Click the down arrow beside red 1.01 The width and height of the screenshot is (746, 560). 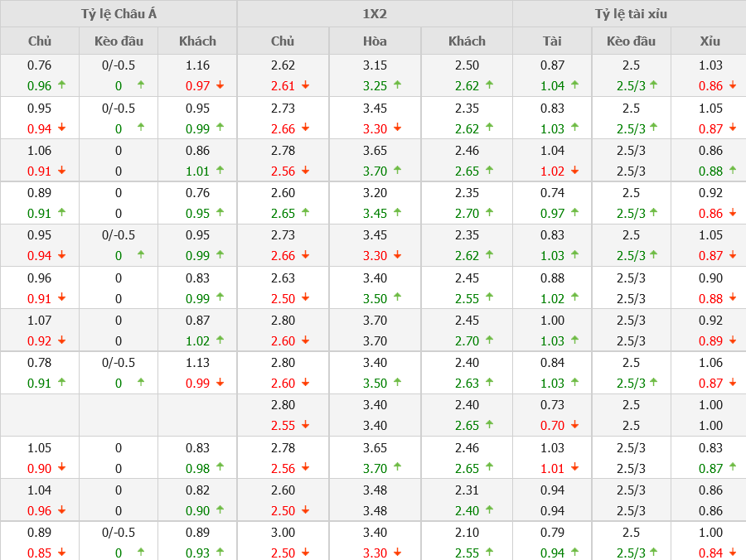point(573,468)
